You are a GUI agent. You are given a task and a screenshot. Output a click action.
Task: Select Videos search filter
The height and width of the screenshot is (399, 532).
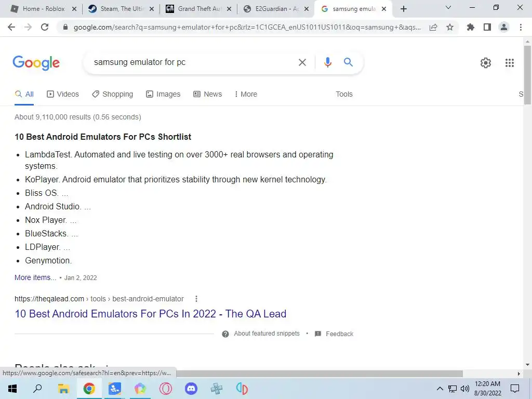pyautogui.click(x=63, y=94)
